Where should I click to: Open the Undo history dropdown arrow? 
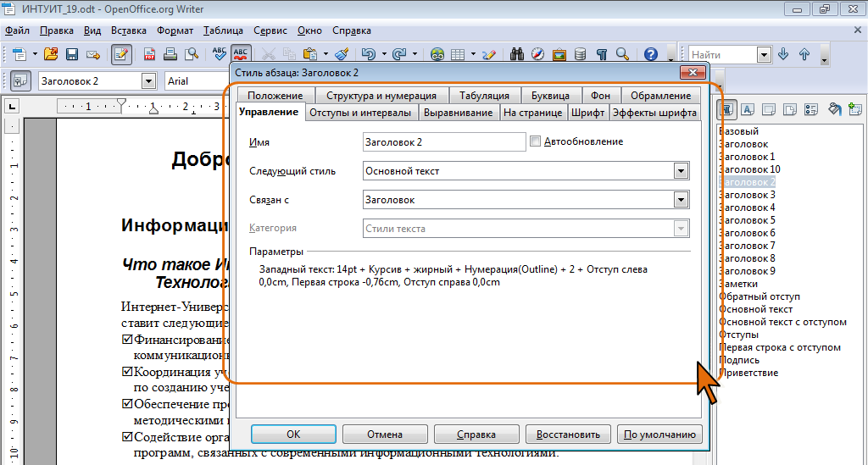[x=384, y=54]
